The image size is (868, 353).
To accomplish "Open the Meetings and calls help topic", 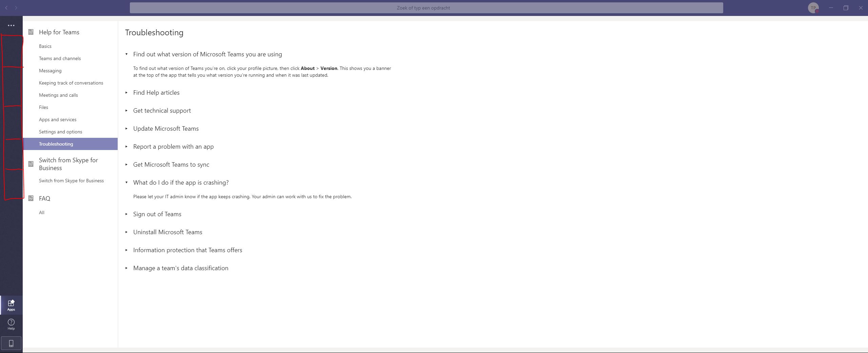I will click(x=58, y=95).
